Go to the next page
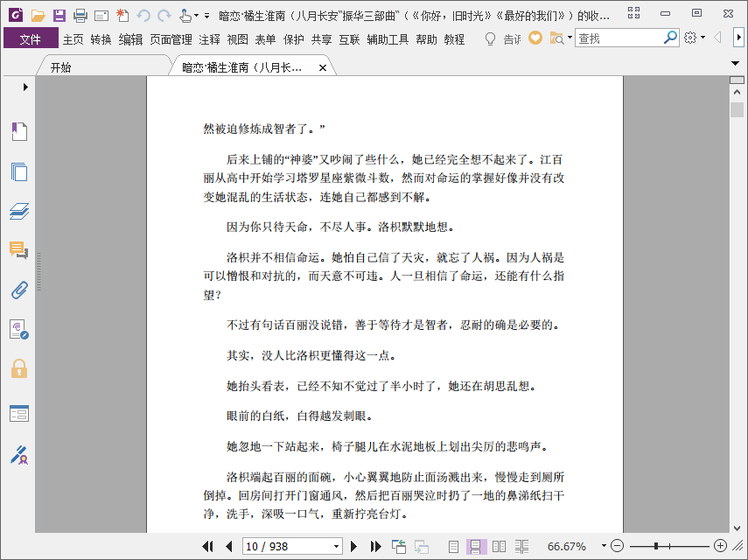This screenshot has height=560, width=748. click(353, 546)
